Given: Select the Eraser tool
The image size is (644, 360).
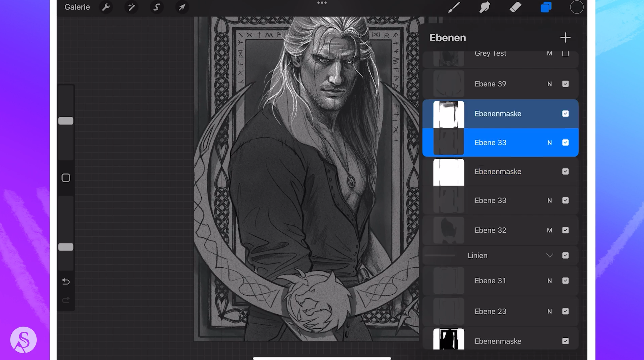Looking at the screenshot, I should [x=515, y=7].
